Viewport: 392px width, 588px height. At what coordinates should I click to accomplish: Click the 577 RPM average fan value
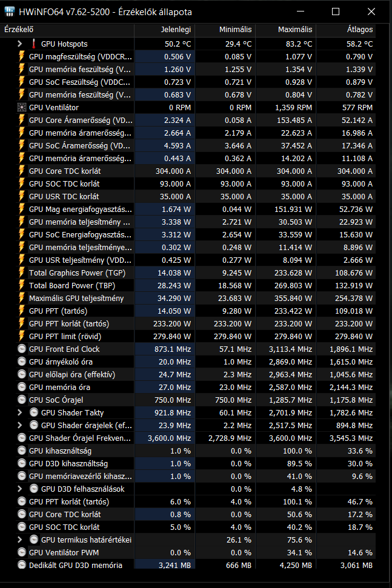(x=357, y=108)
